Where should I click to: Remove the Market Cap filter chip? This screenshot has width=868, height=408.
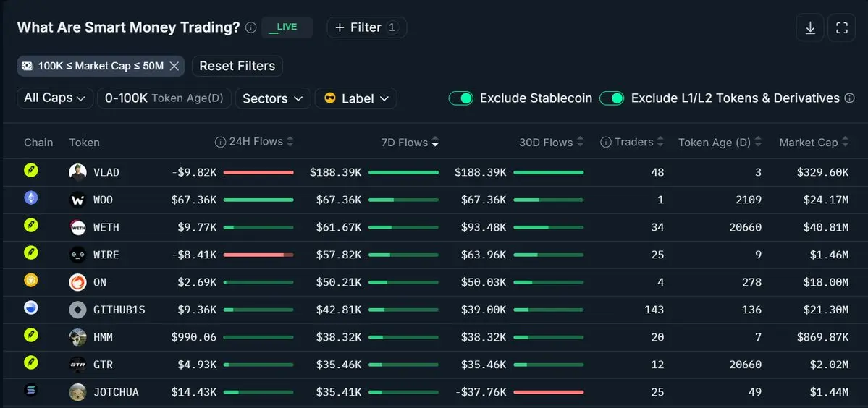tap(174, 66)
